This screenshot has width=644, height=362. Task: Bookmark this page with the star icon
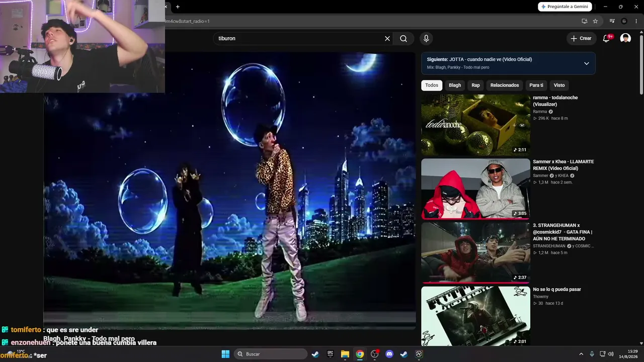coord(595,21)
